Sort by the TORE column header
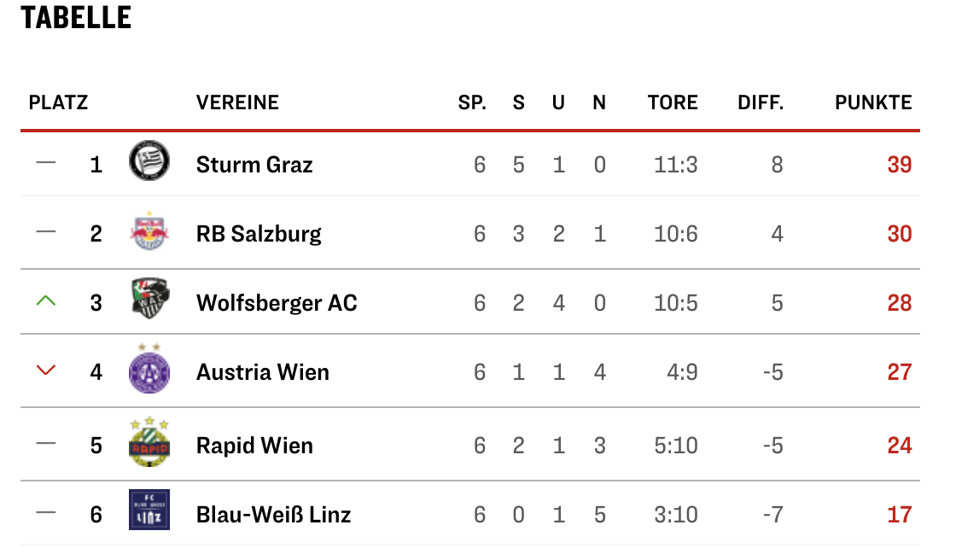 673,102
